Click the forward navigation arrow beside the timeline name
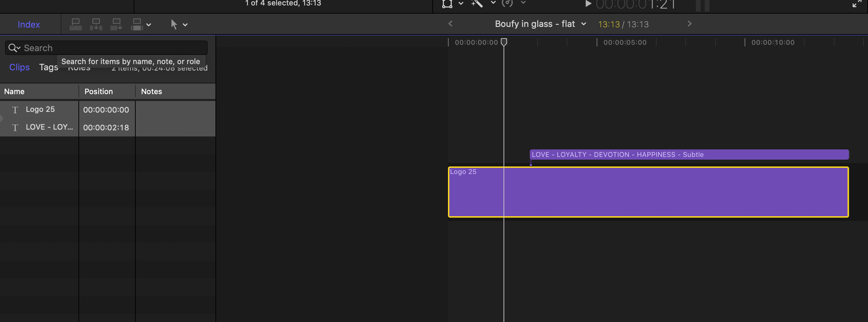 [x=689, y=24]
